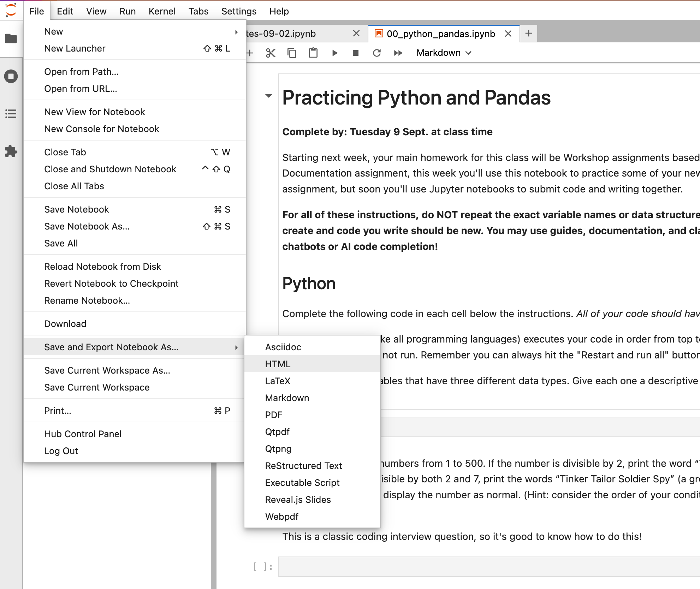This screenshot has height=589, width=700.
Task: Export notebook as Asciidoc
Action: [x=312, y=347]
